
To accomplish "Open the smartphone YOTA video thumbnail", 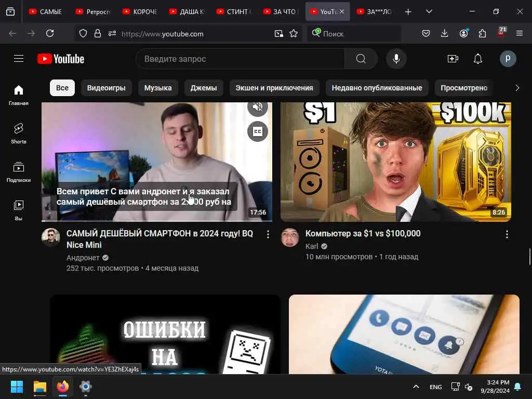I will 404,335.
